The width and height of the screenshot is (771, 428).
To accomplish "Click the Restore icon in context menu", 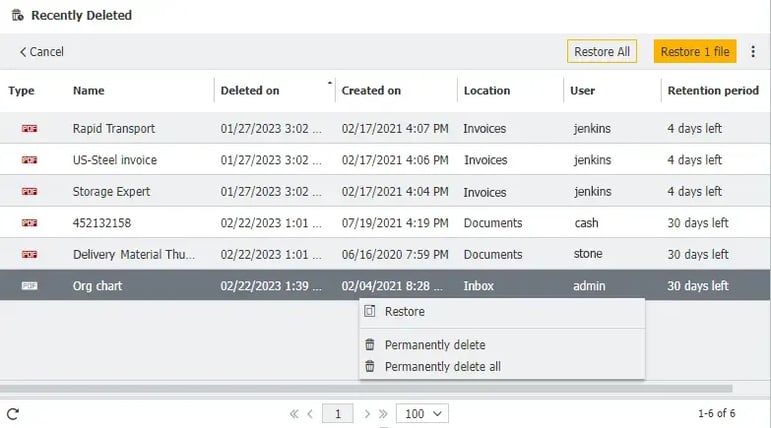I will click(x=370, y=311).
